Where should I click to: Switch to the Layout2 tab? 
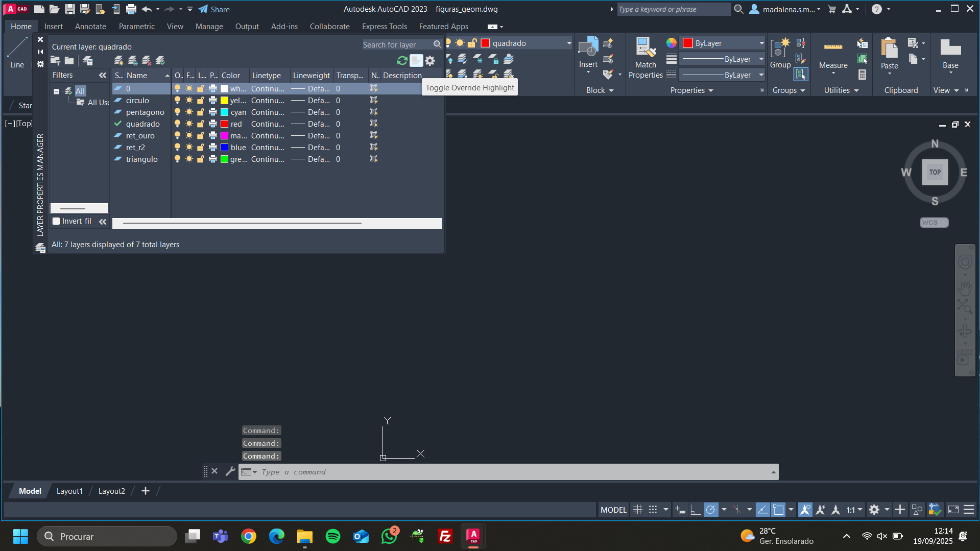click(111, 491)
